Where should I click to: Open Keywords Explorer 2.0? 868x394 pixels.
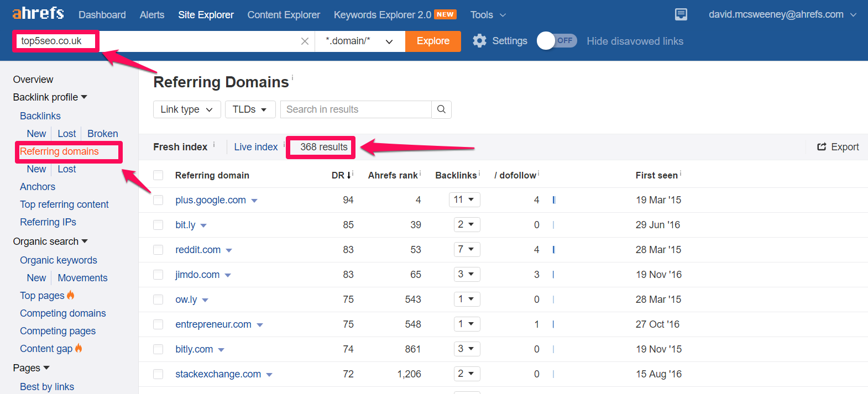point(383,15)
